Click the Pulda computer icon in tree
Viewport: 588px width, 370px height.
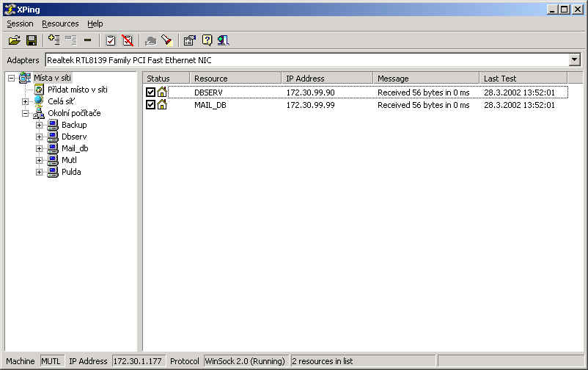coord(53,172)
